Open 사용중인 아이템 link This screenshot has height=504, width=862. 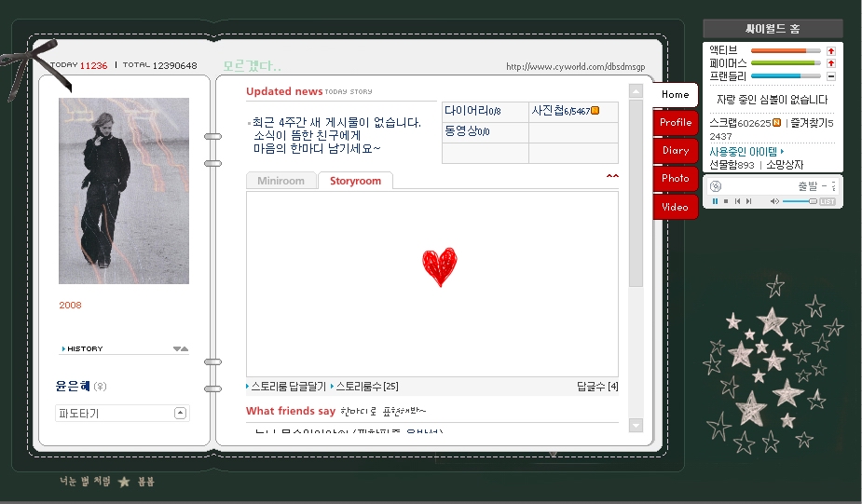pyautogui.click(x=746, y=151)
